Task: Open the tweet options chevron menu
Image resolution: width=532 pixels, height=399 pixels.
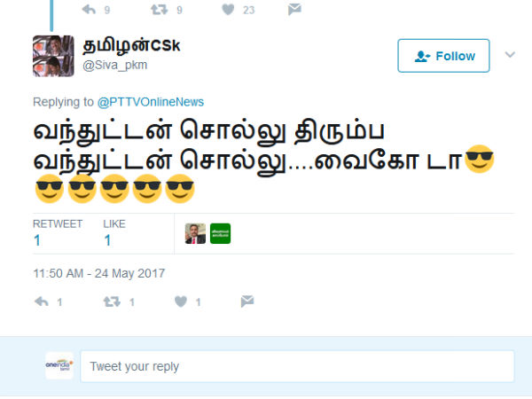Action: tap(510, 55)
